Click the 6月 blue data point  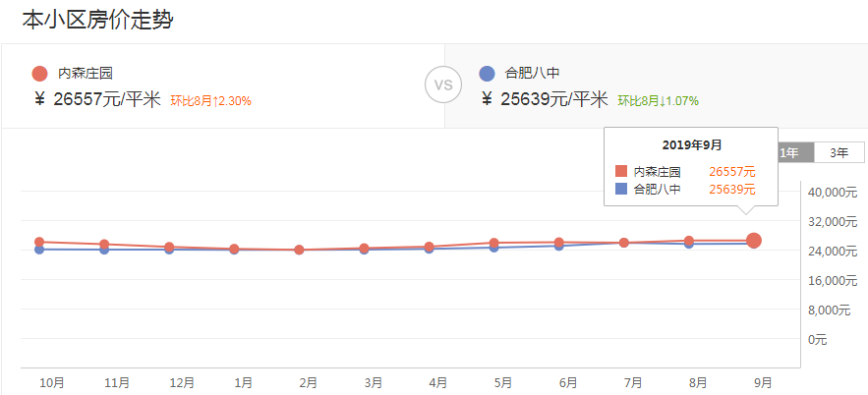click(x=559, y=246)
